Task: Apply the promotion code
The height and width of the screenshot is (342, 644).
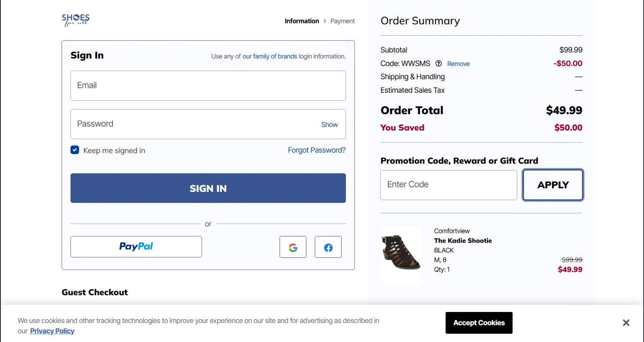Action: click(553, 185)
